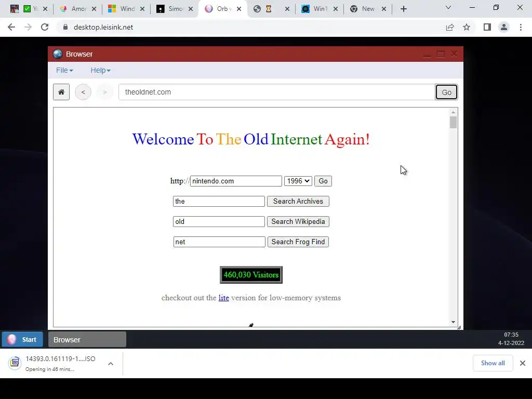Viewport: 532px width, 399px height.
Task: Close the 'Win1' tab
Action: 336,9
